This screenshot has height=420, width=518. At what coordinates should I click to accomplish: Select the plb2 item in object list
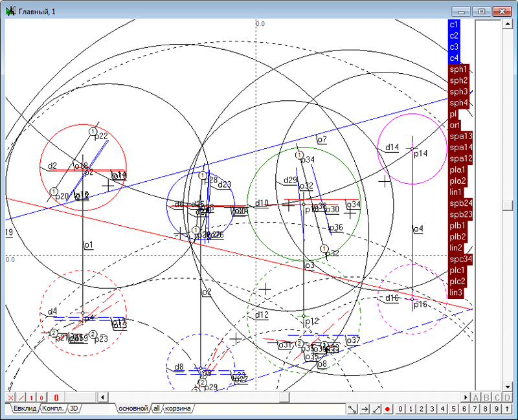[x=457, y=237]
